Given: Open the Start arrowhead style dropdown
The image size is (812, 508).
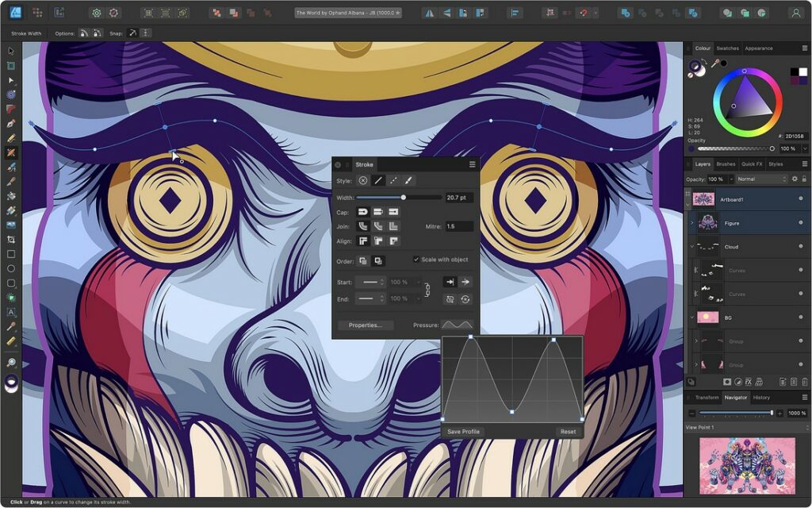Looking at the screenshot, I should coord(370,282).
